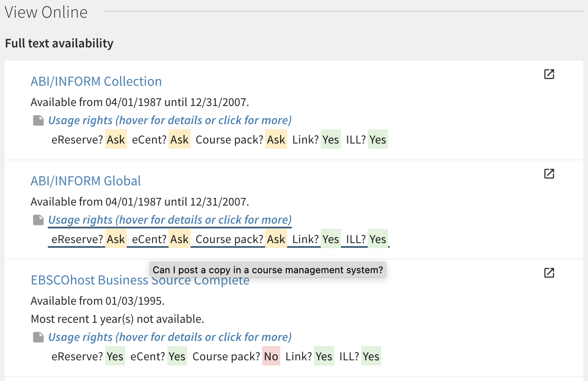
Task: Click eReserve Ask badge for ABI/INFORM Global
Action: 116,239
